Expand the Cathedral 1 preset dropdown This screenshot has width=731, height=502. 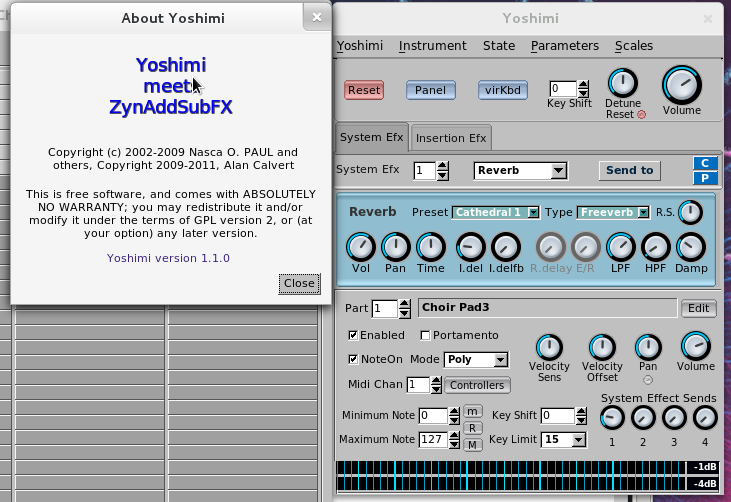click(496, 212)
